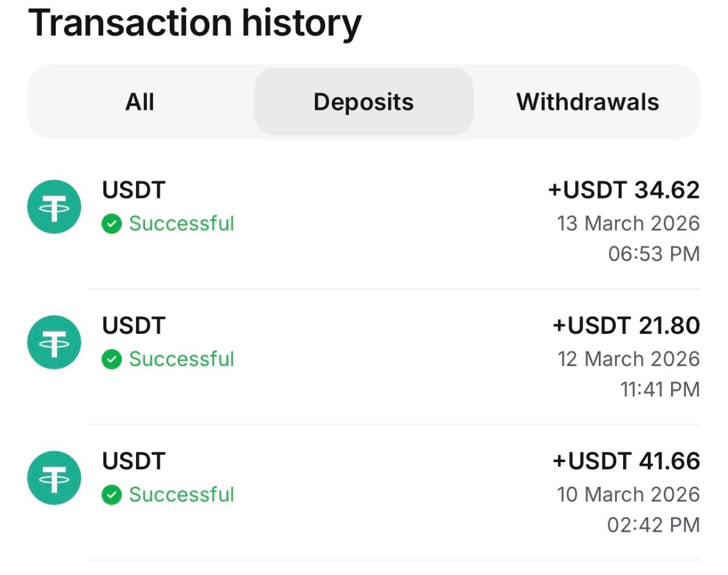Select the Deposits tab
This screenshot has height=575, width=728.
pyautogui.click(x=363, y=102)
